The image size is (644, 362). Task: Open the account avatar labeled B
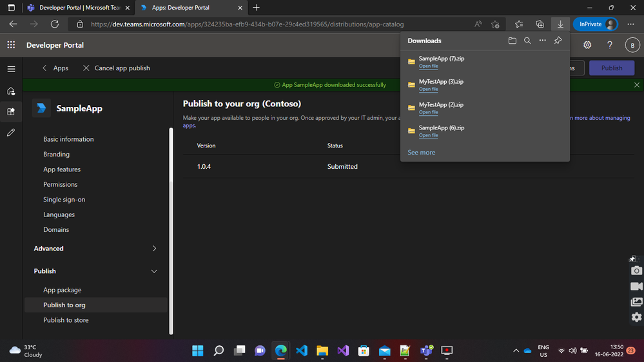(632, 45)
